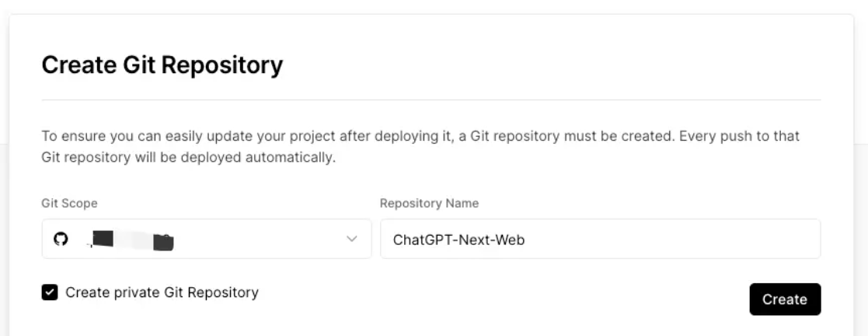
Task: Click the "Create private Git Repository" label text
Action: 162,292
